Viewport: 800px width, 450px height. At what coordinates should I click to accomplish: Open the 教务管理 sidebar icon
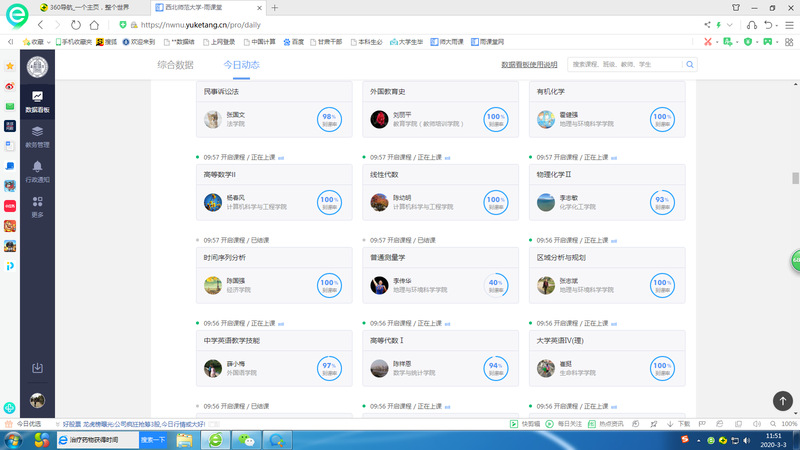[37, 137]
